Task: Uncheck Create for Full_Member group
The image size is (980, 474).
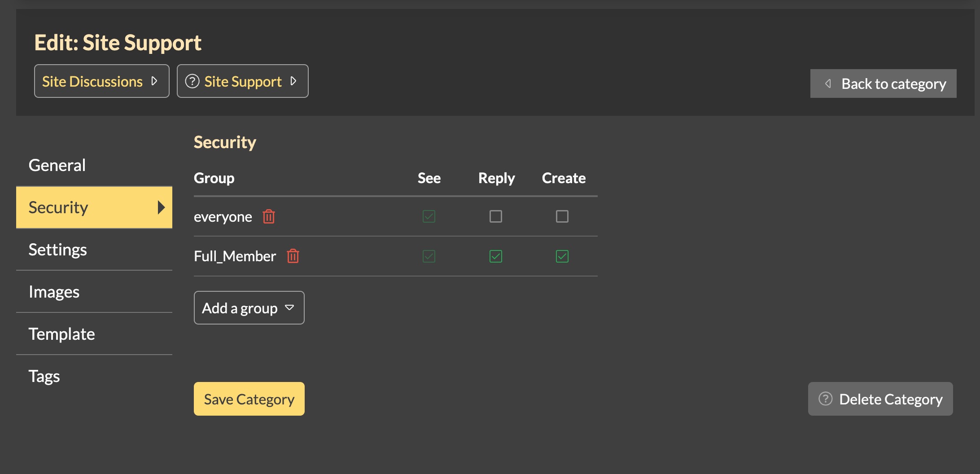Action: tap(562, 256)
